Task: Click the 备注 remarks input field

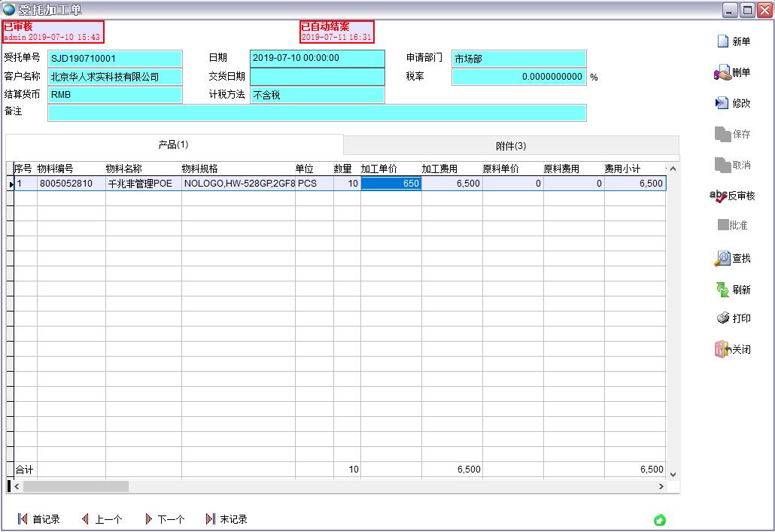Action: pos(316,113)
